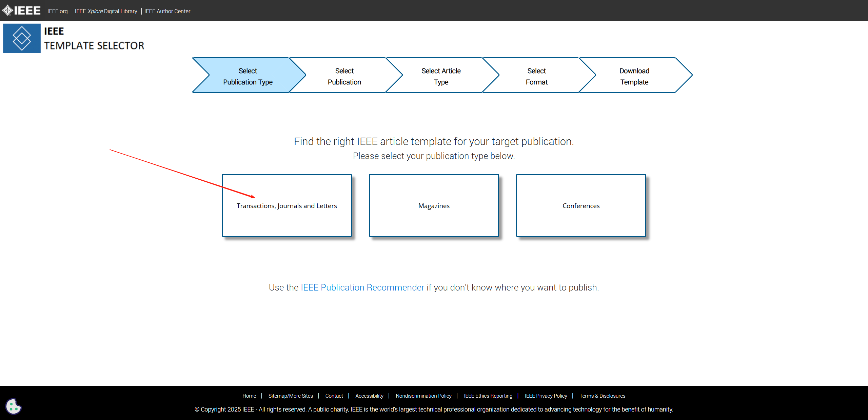Click the cookie preferences icon in bottom-left corner
The height and width of the screenshot is (420, 868).
(13, 406)
